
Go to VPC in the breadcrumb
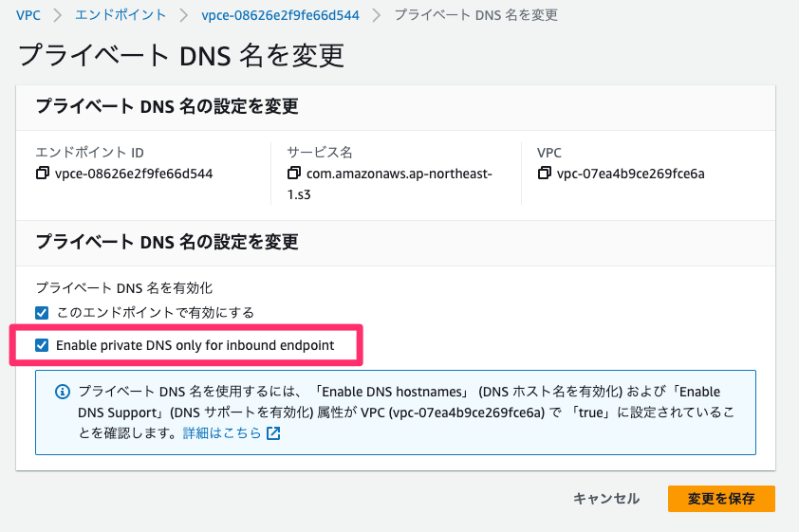28,15
